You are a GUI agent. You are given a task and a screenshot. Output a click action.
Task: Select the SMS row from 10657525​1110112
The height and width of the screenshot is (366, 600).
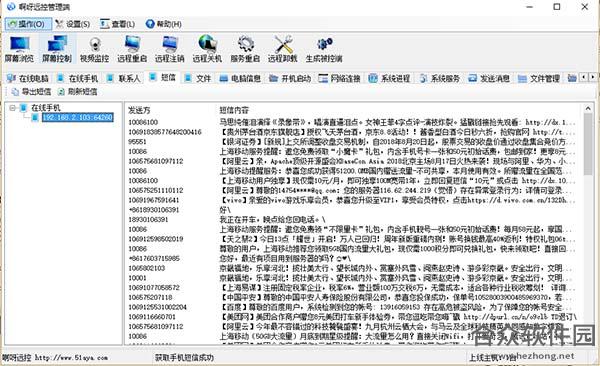(x=352, y=190)
